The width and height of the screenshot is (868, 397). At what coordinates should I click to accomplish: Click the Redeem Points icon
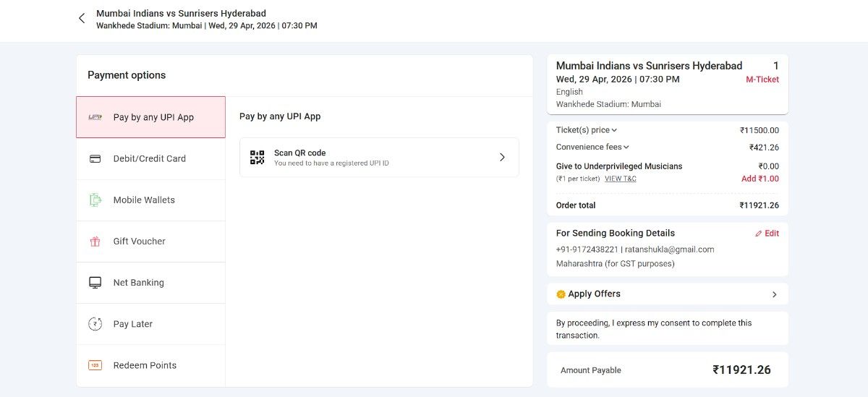pos(95,365)
